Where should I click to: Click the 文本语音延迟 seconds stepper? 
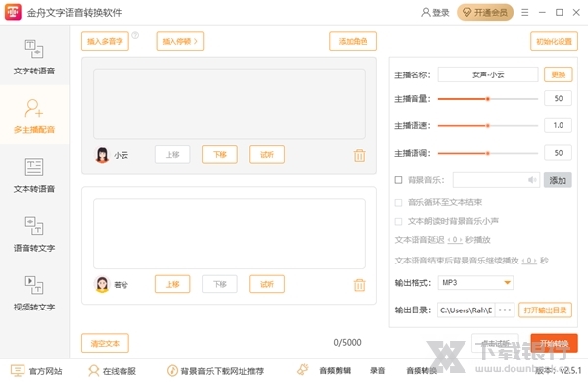click(455, 240)
